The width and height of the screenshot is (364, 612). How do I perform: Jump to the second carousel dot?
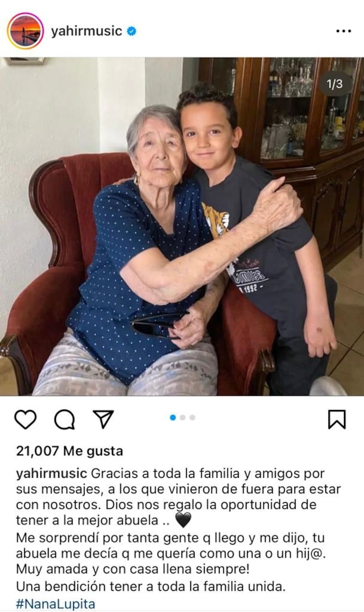[x=182, y=417]
